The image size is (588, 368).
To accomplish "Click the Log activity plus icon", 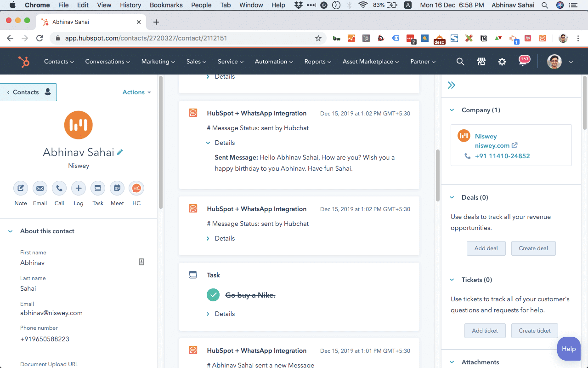I will (79, 188).
